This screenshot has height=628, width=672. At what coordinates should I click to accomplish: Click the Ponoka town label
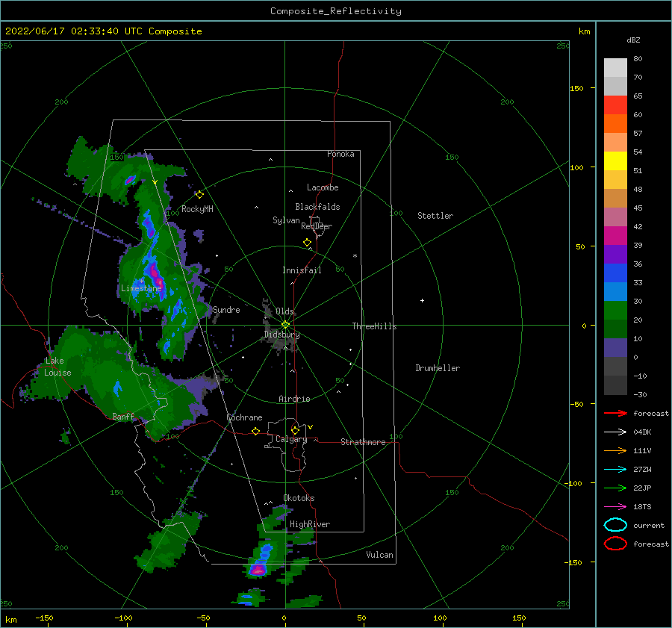coord(340,154)
